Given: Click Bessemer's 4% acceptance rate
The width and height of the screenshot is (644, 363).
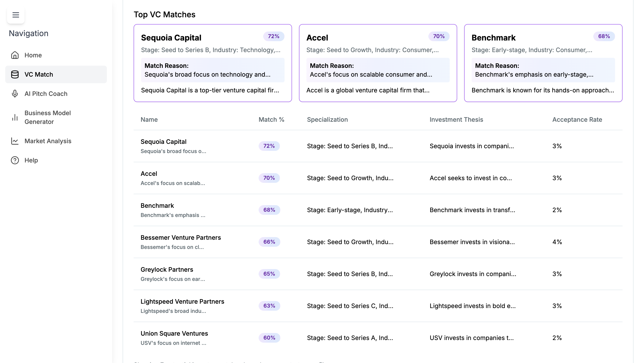Looking at the screenshot, I should click(x=557, y=242).
